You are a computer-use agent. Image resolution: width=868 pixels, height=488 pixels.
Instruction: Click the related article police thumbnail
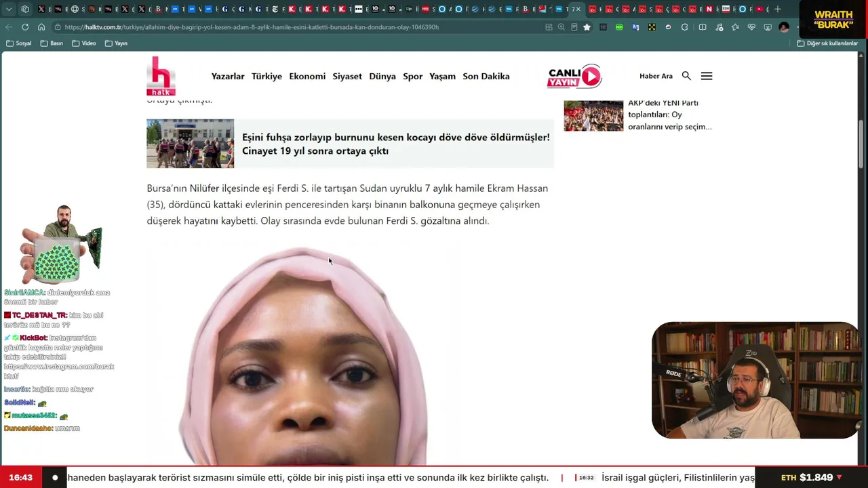190,144
